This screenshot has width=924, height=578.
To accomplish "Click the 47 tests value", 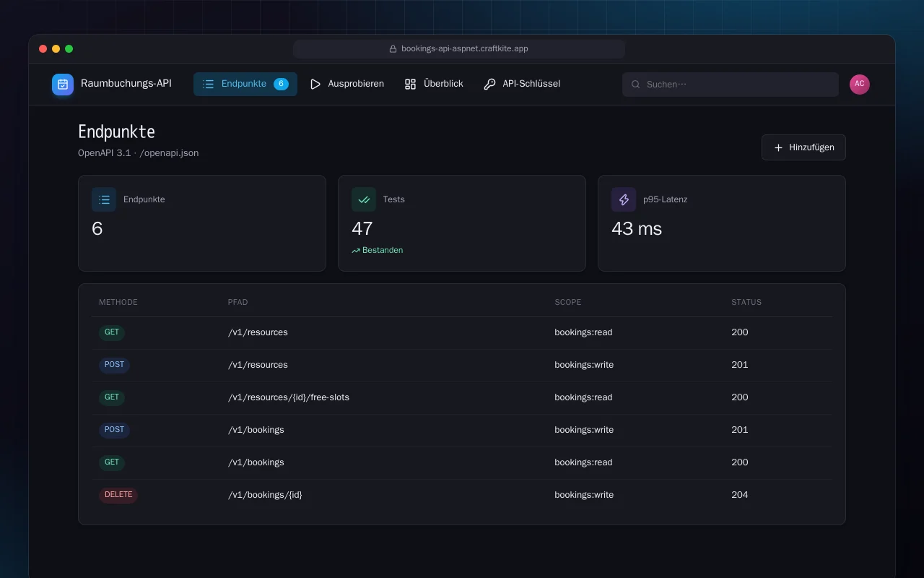I will (x=362, y=229).
